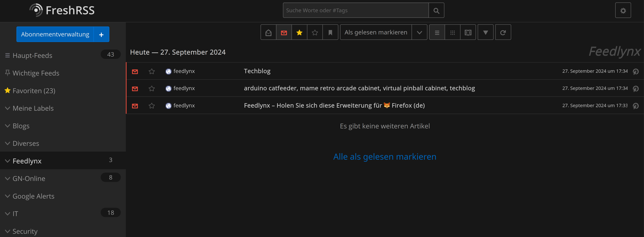Add subscription with plus button
Image resolution: width=644 pixels, height=237 pixels.
(x=101, y=34)
